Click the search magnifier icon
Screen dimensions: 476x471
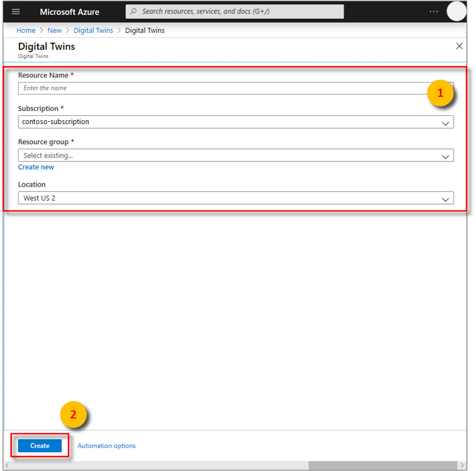click(x=133, y=11)
